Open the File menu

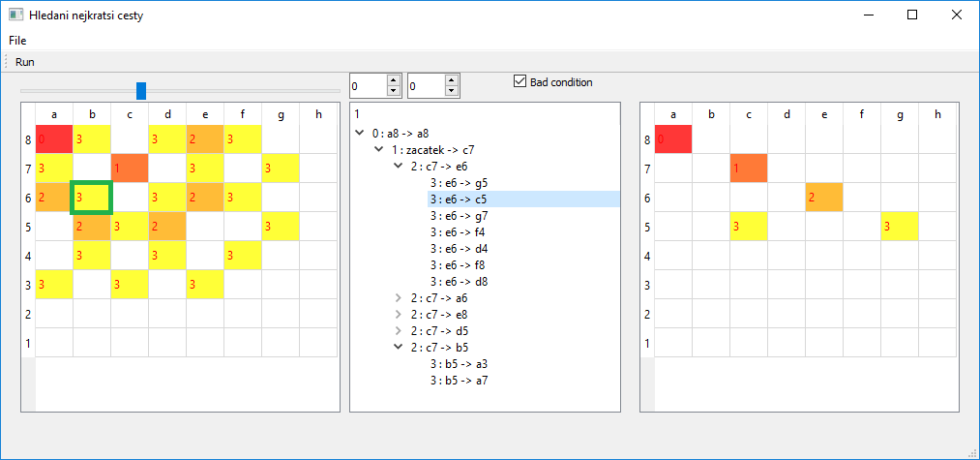[x=17, y=41]
